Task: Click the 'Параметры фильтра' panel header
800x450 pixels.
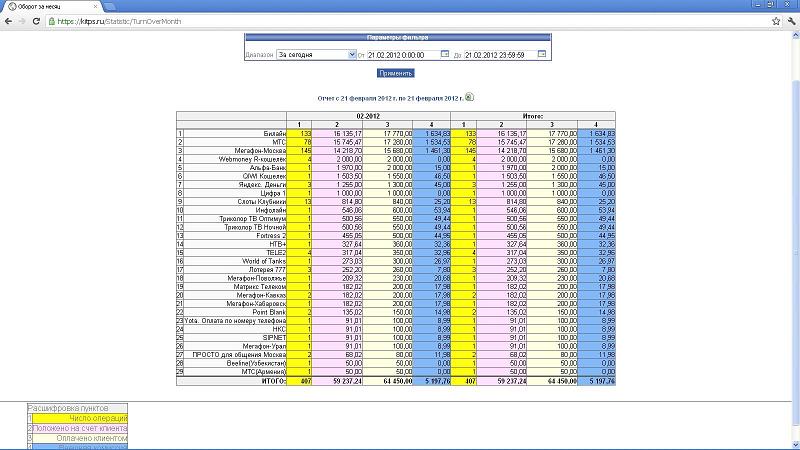Action: pos(397,37)
